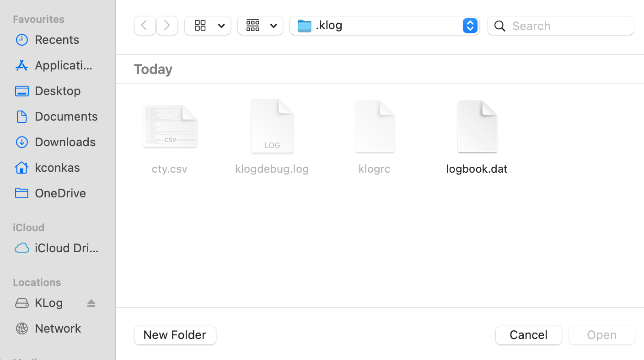
Task: Click the Documents file icon
Action: point(21,116)
